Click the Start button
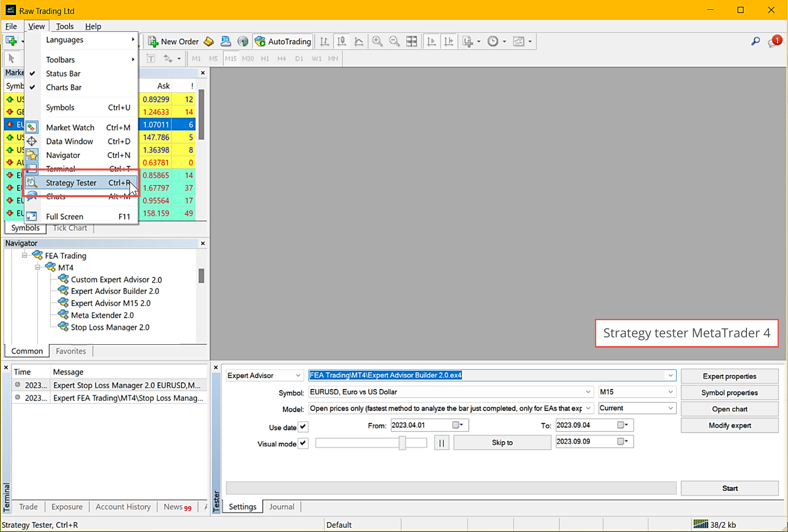Screen dimensions: 788x532 pos(729,488)
